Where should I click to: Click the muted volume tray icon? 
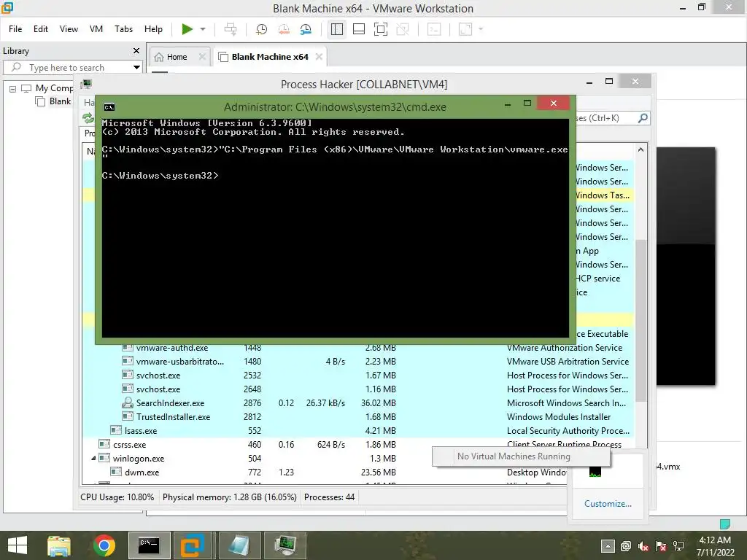coord(643,546)
